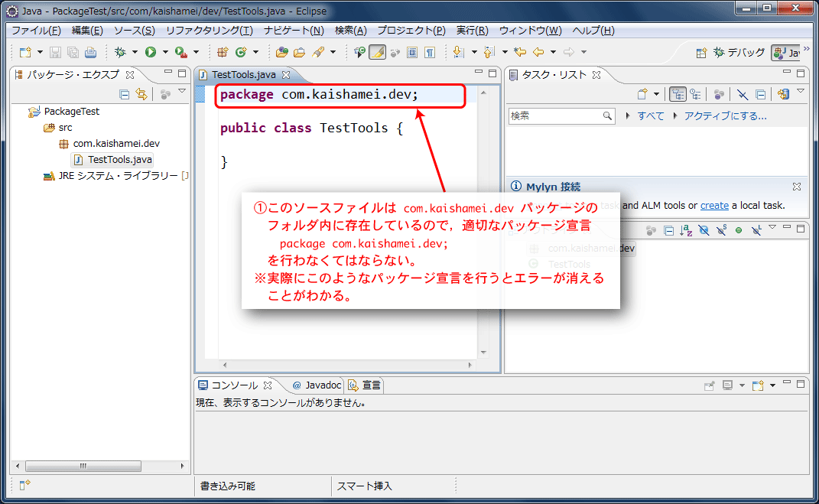This screenshot has width=819, height=504.
Task: Run the program with green play icon
Action: [151, 52]
